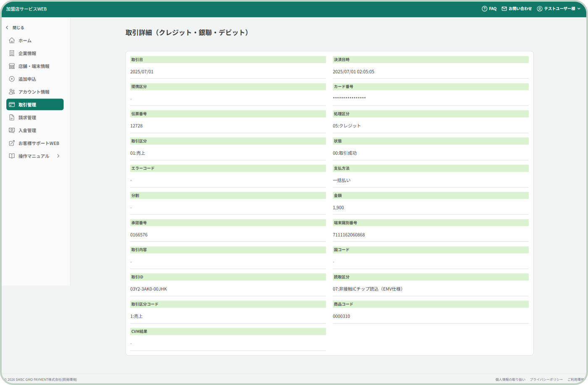Click the FAQ question mark icon
Screen dimensions: 588x385
(484, 8)
